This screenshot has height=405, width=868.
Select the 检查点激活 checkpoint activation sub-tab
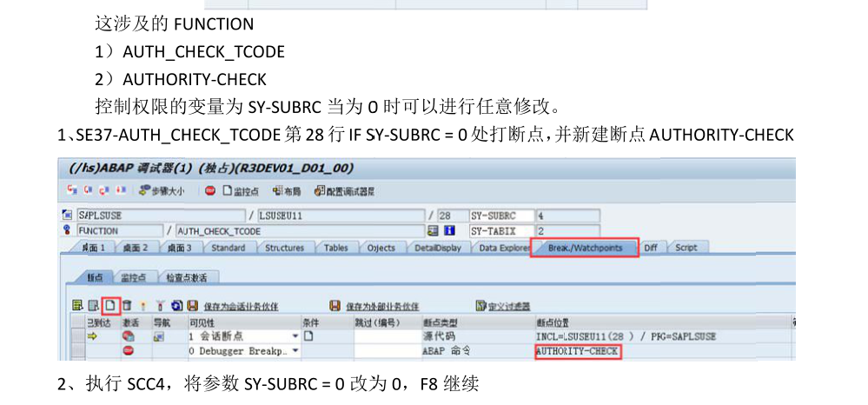click(189, 277)
